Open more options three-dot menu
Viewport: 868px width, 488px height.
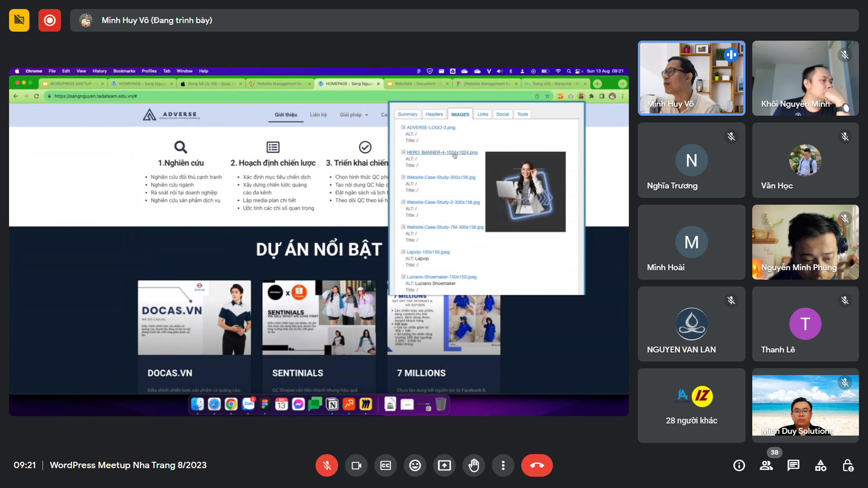(x=503, y=465)
